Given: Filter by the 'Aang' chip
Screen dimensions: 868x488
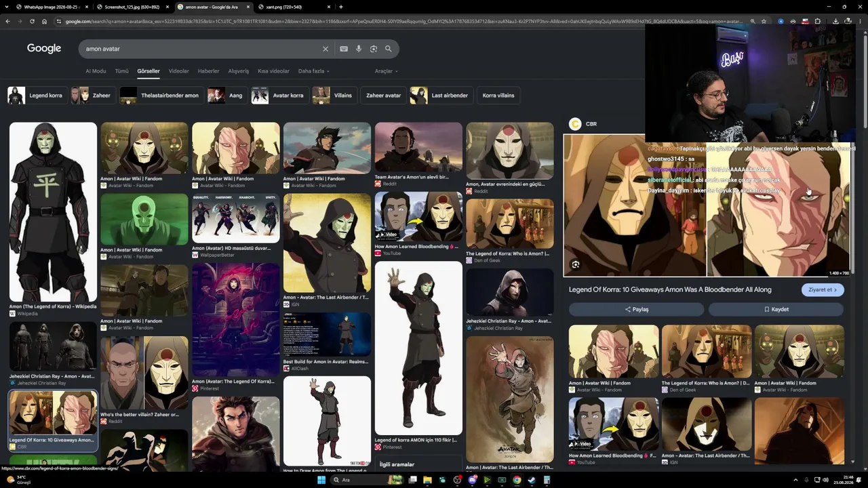Looking at the screenshot, I should (227, 96).
